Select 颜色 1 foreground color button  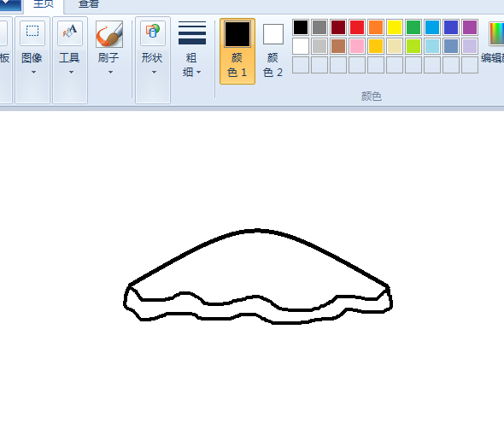pyautogui.click(x=237, y=51)
